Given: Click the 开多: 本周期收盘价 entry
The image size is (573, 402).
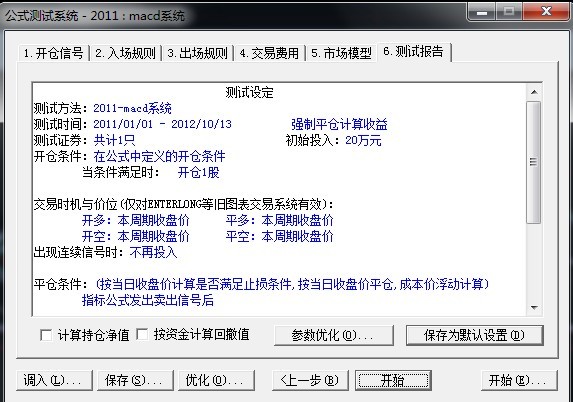Looking at the screenshot, I should click(136, 220).
